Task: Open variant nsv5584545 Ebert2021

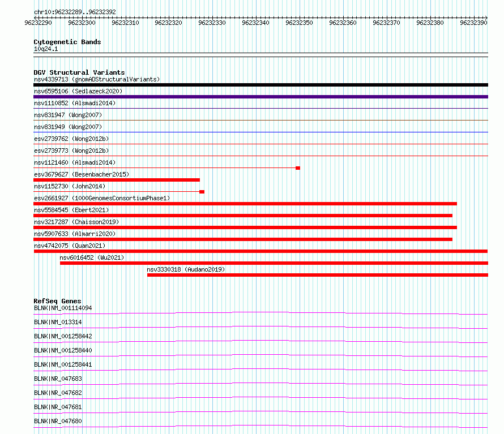Action: [71, 210]
